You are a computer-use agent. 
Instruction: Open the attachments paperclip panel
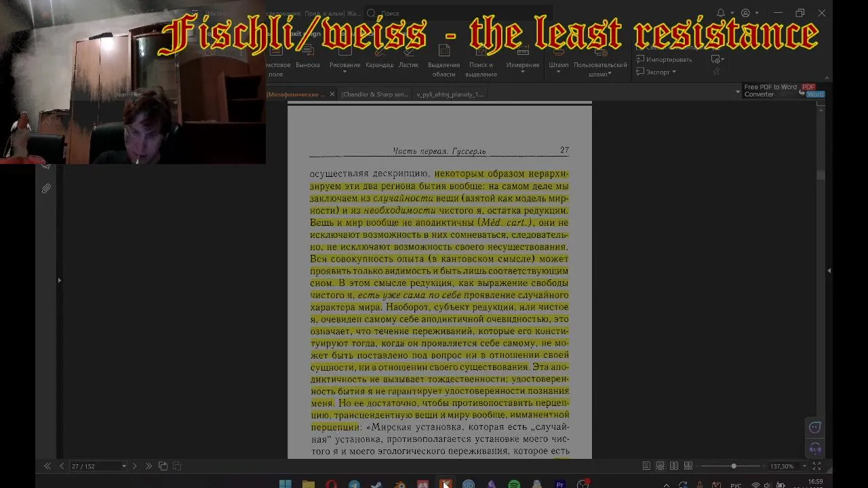click(46, 188)
